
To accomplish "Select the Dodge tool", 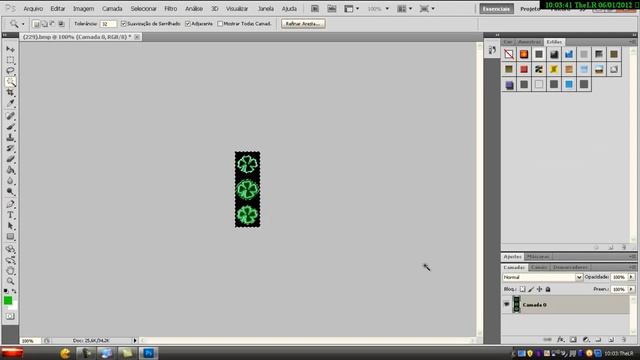I will click(x=10, y=191).
